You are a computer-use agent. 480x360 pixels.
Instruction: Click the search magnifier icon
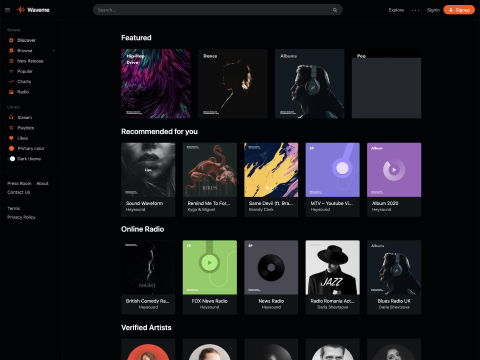[x=335, y=10]
